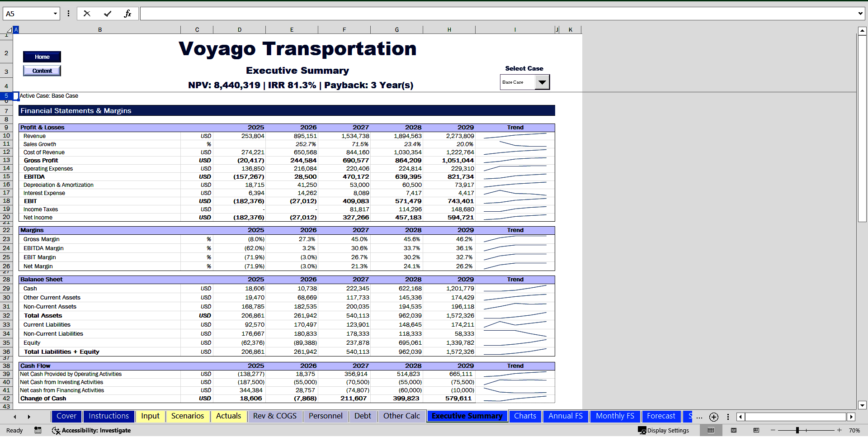Click the vertical scrollbar down arrow
This screenshot has height=437, width=868.
point(862,405)
